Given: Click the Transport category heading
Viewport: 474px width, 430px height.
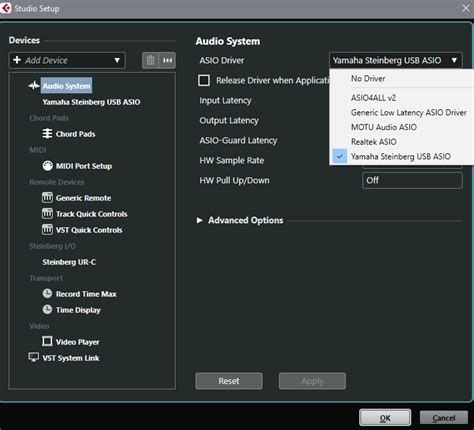Looking at the screenshot, I should 46,278.
